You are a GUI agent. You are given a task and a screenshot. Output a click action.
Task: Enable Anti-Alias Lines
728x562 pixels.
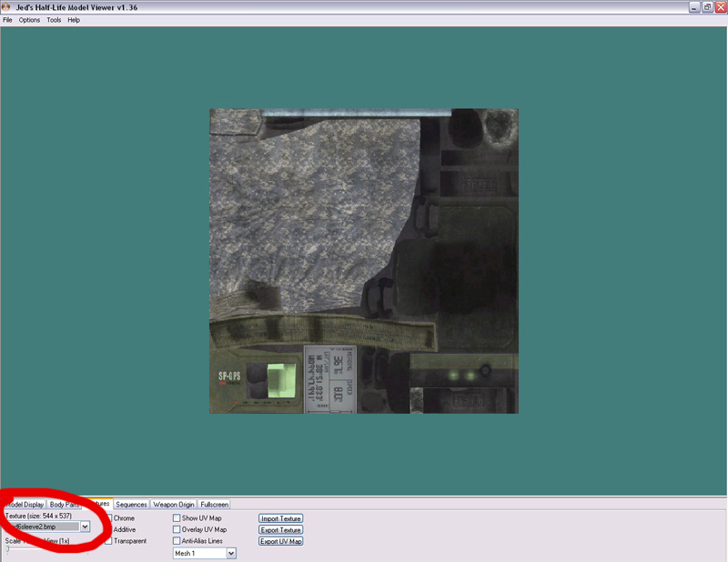click(177, 541)
